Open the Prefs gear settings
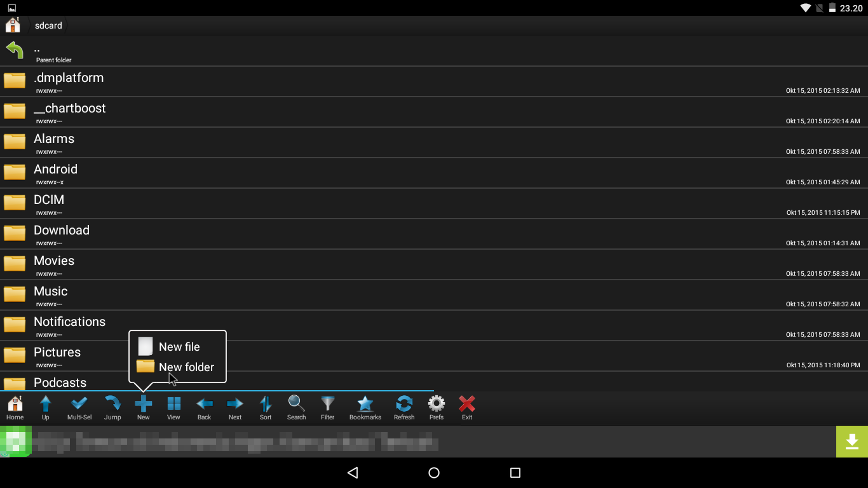 click(x=437, y=407)
